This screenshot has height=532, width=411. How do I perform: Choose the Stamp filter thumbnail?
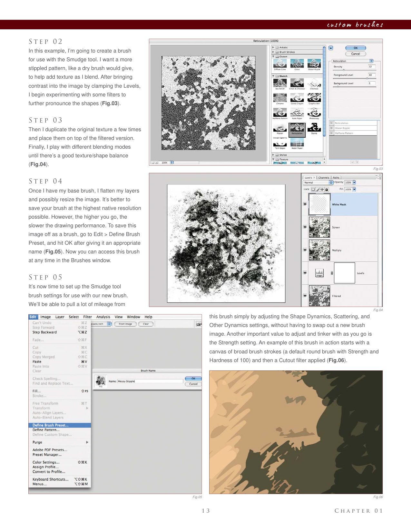coord(314,128)
